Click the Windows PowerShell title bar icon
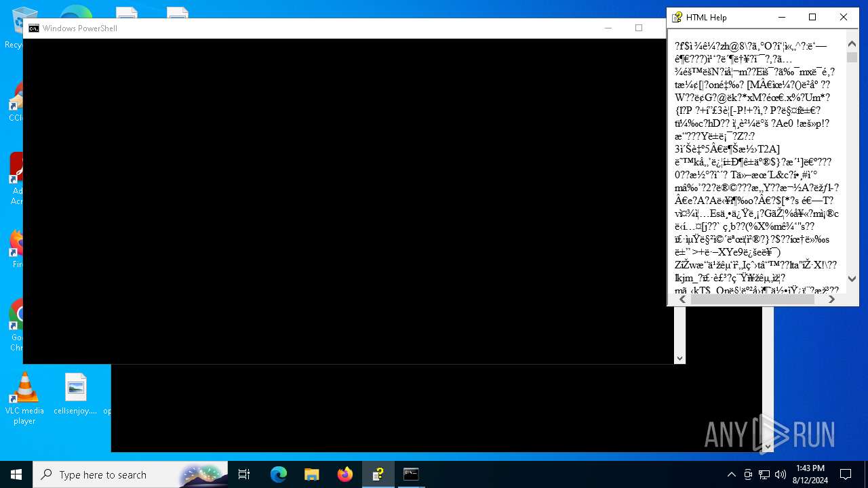This screenshot has height=488, width=868. click(33, 28)
